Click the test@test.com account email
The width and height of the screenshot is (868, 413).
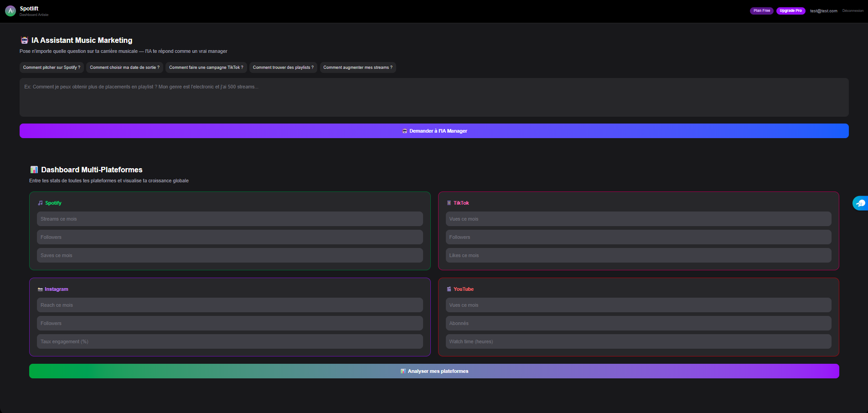tap(823, 11)
